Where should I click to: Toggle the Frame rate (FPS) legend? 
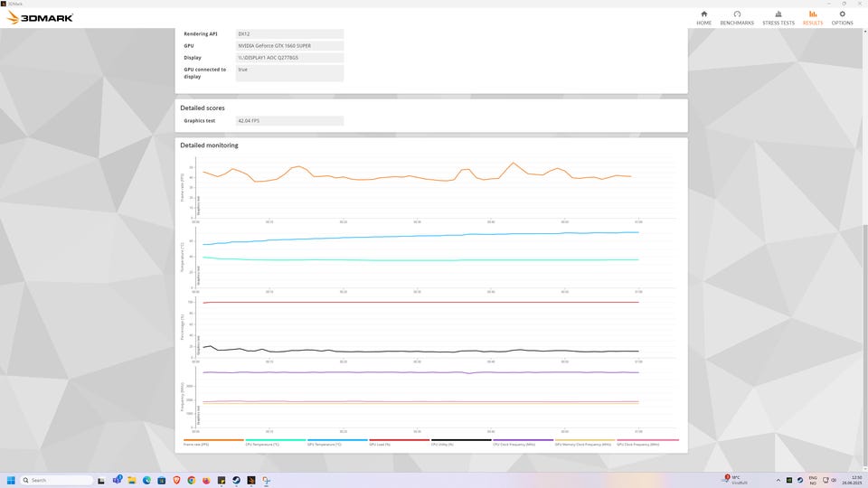[213, 443]
